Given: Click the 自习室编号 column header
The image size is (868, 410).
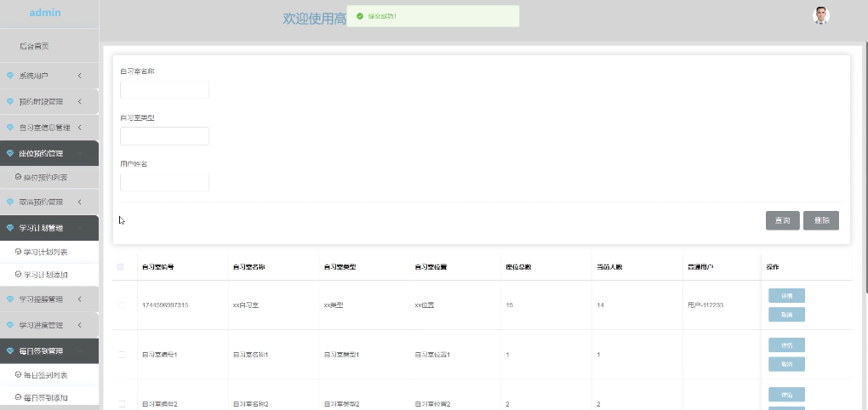Looking at the screenshot, I should [x=158, y=267].
